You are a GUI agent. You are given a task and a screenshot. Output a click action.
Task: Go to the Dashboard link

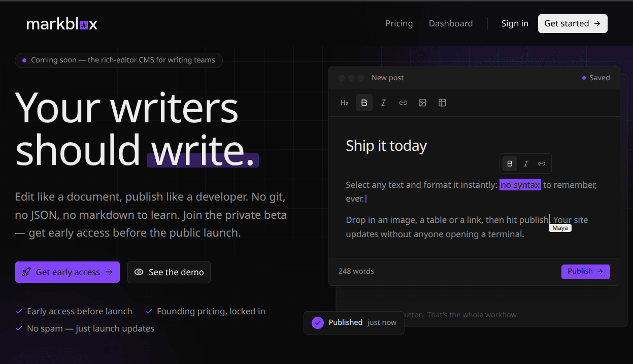(451, 23)
